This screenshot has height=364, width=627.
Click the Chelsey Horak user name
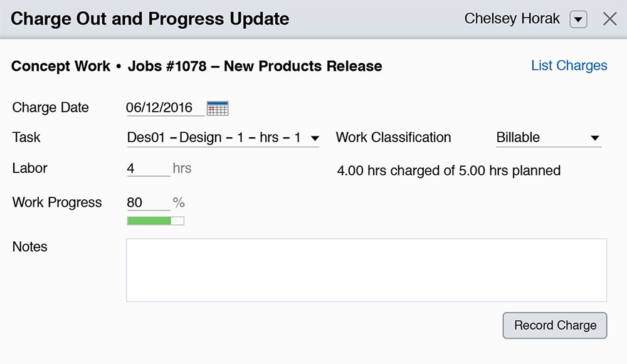(512, 19)
